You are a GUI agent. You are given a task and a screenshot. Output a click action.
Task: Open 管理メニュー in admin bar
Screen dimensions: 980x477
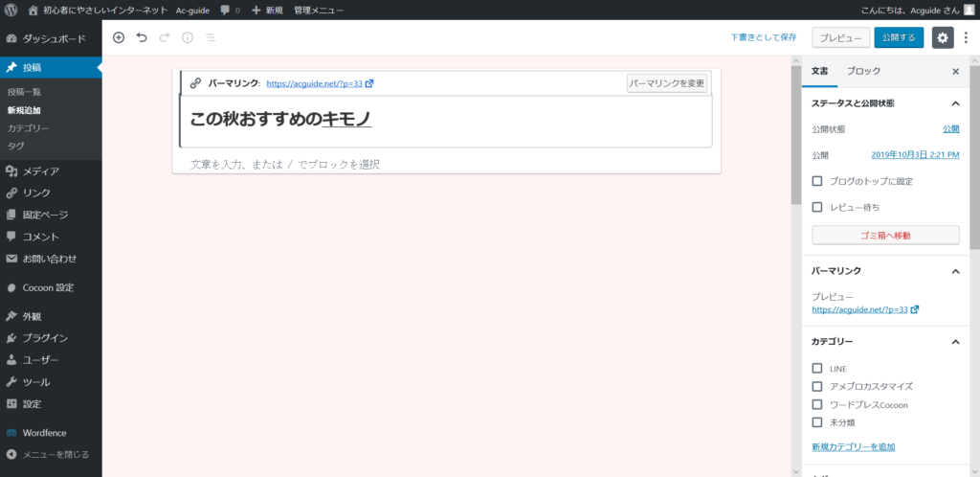click(319, 10)
